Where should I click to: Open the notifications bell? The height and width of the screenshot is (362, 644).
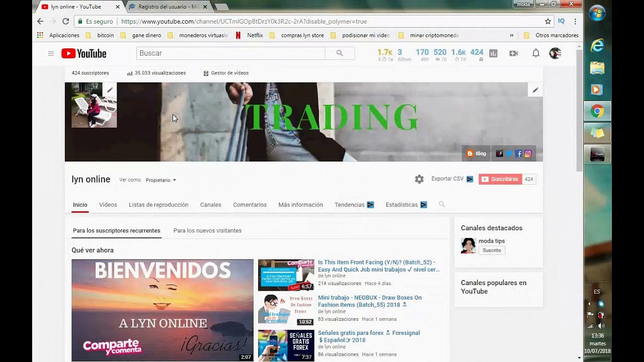coord(536,53)
